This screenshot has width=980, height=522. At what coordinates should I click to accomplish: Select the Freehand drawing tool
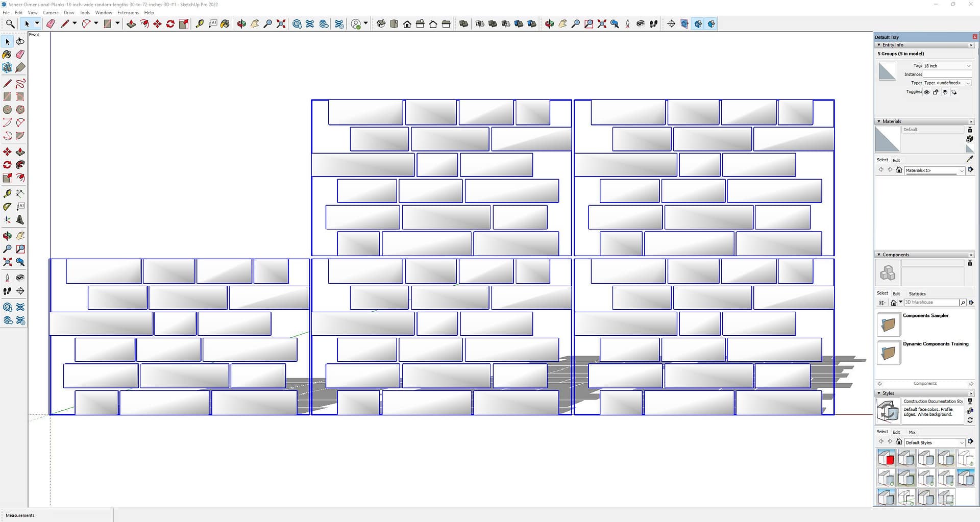[x=20, y=84]
